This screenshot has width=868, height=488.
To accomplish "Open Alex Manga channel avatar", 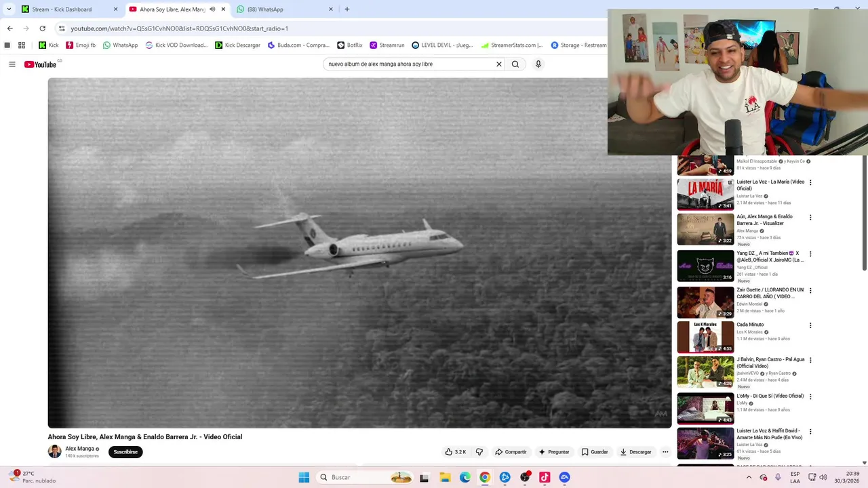I will coord(54,451).
